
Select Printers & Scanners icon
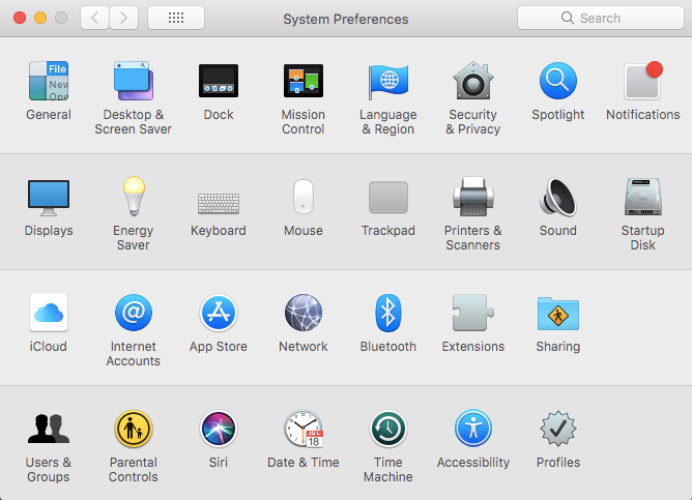[473, 198]
